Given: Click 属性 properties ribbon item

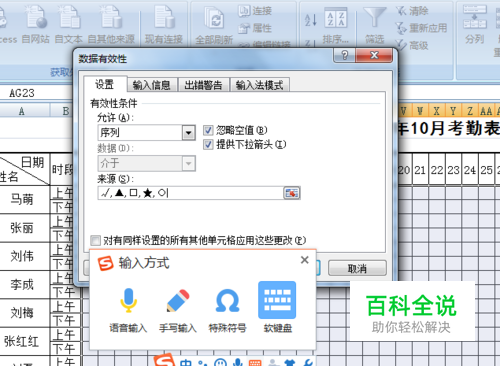Looking at the screenshot, I should [x=255, y=28].
